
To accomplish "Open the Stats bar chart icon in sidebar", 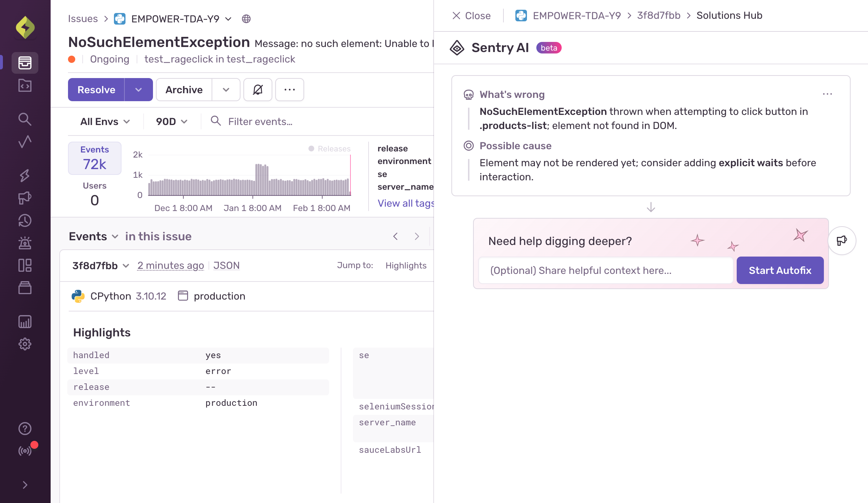I will point(25,322).
